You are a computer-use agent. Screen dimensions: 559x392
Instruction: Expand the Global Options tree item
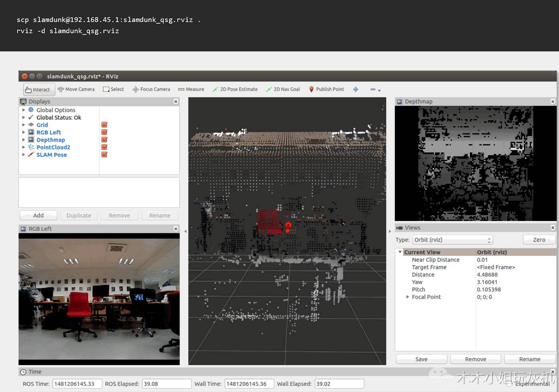click(x=24, y=110)
